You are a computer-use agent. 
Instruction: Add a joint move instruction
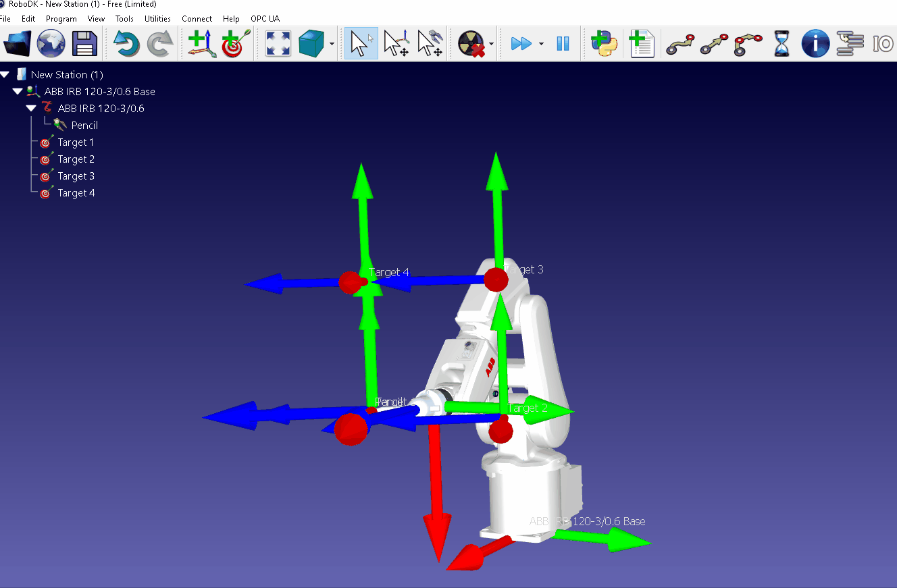(x=680, y=44)
